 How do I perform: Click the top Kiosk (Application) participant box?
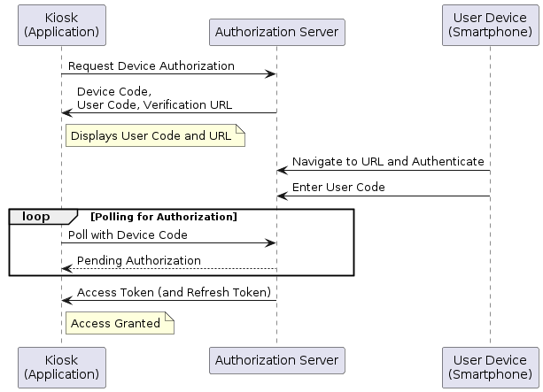[62, 25]
